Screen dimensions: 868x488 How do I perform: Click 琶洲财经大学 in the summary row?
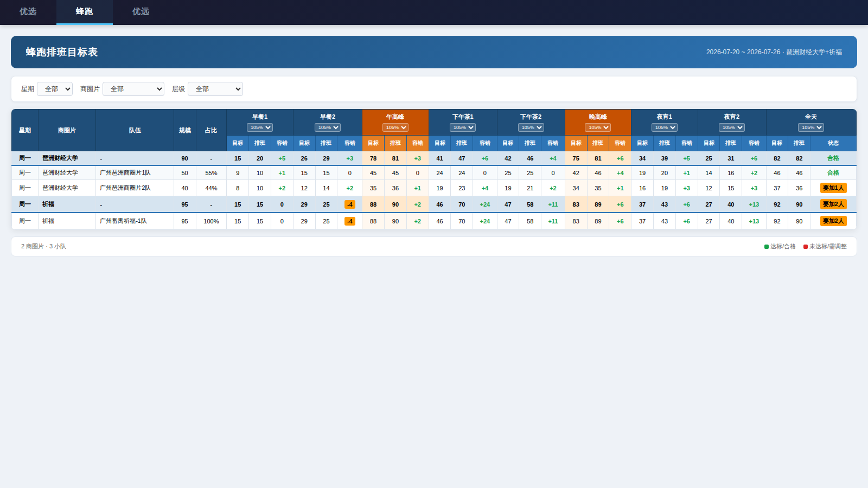coord(60,158)
